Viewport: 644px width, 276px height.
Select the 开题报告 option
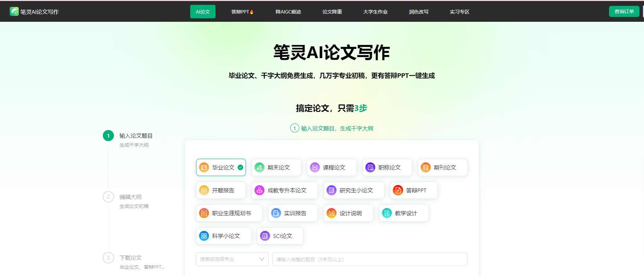tap(221, 190)
